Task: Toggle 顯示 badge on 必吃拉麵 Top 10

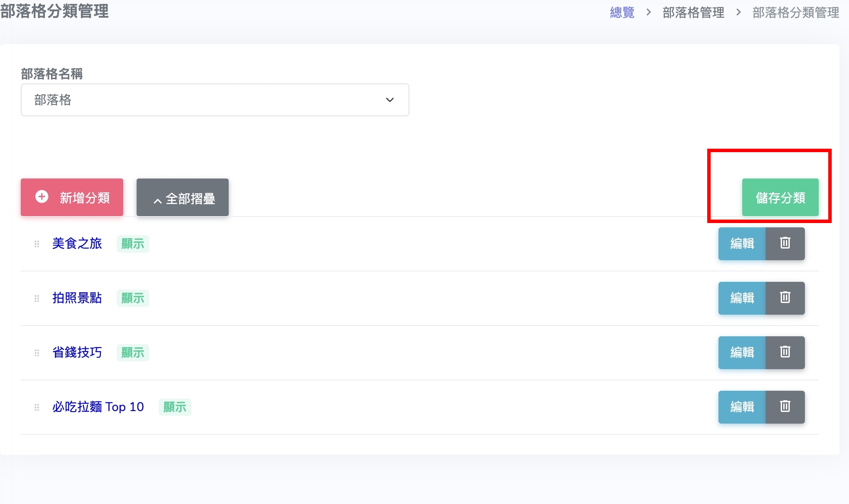Action: [175, 407]
